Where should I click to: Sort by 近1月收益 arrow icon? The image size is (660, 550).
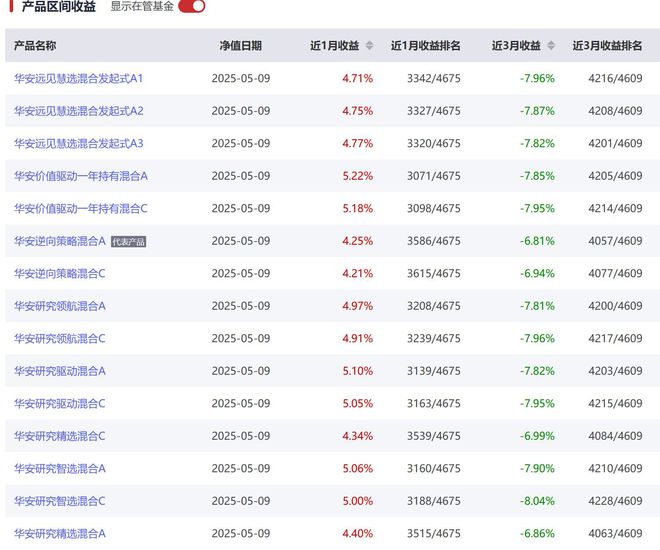369,45
